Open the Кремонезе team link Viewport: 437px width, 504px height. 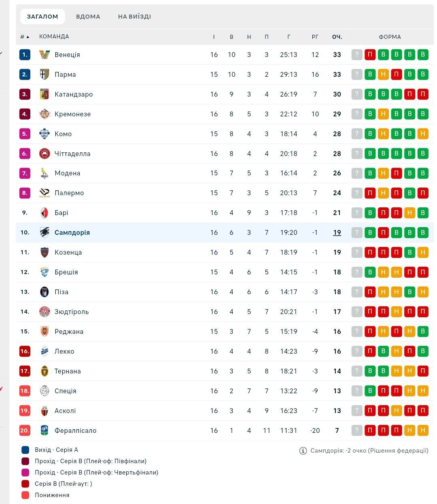click(73, 114)
